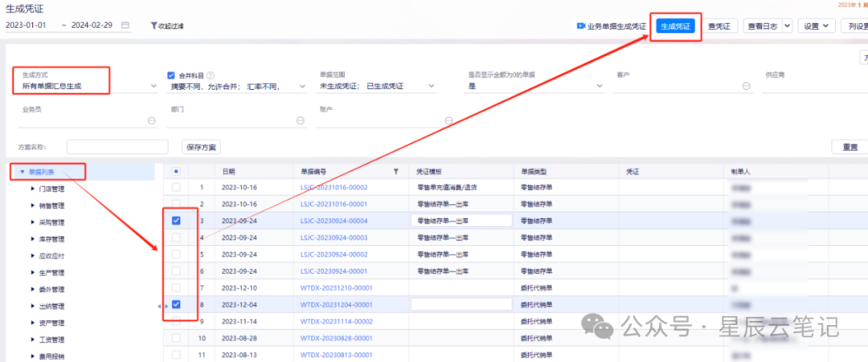Select 出纳管理 in the tree
The image size is (868, 362).
(52, 306)
